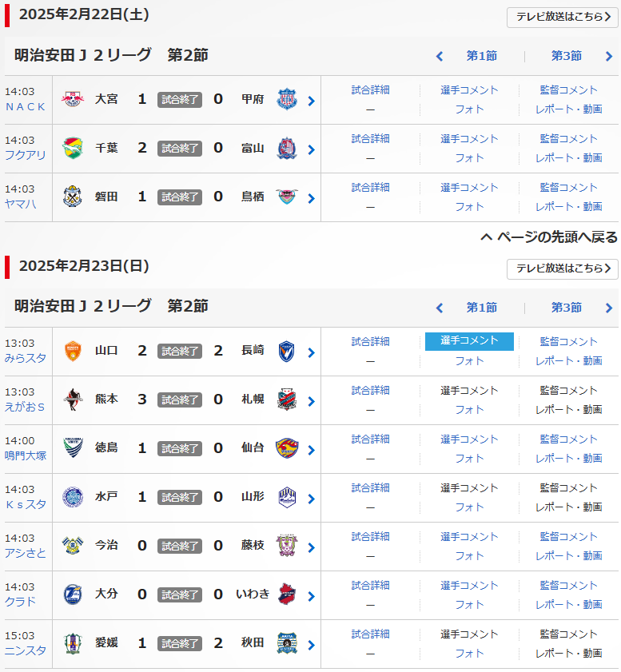The image size is (621, 672).
Task: Open レポート・動画 for Kumamoto vs Sapporo
Action: (568, 409)
